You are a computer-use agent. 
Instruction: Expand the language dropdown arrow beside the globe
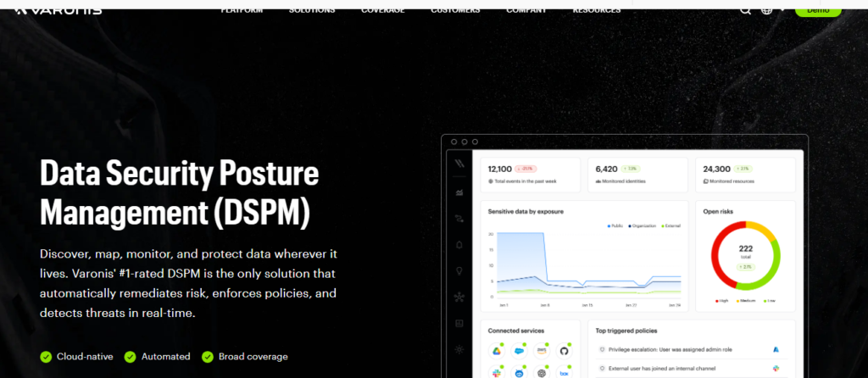(x=782, y=9)
